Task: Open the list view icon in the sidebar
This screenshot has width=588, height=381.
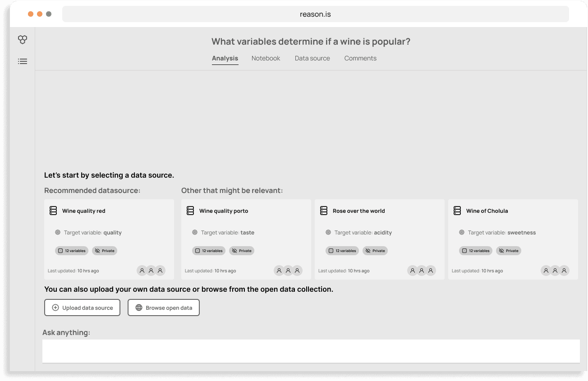Action: point(23,61)
